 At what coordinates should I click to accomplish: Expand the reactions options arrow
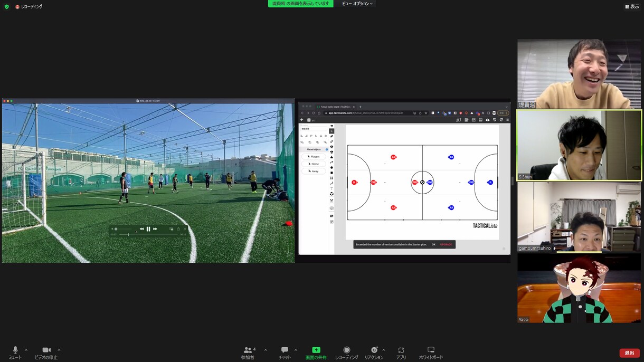coord(383,350)
